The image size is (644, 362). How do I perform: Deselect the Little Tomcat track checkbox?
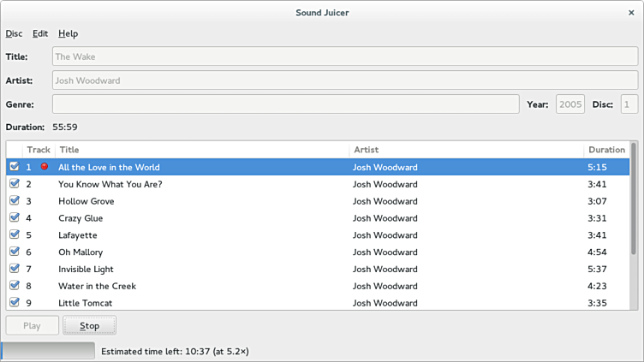[x=14, y=302]
